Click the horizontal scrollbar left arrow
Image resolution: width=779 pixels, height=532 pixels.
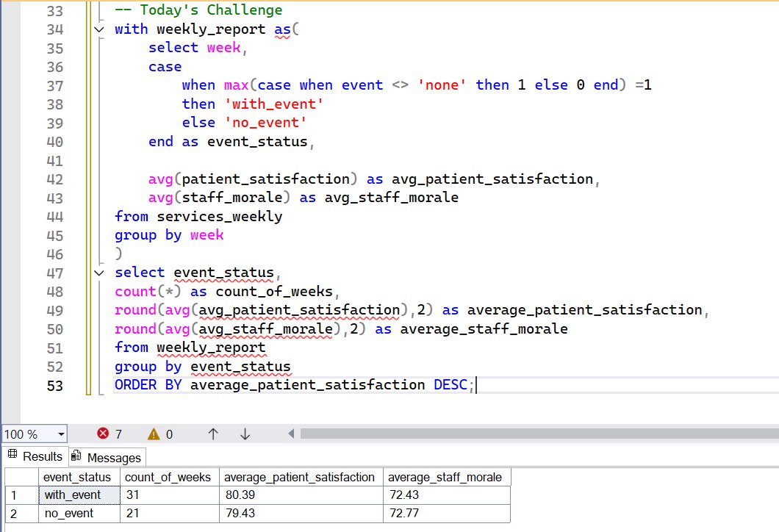[x=291, y=434]
